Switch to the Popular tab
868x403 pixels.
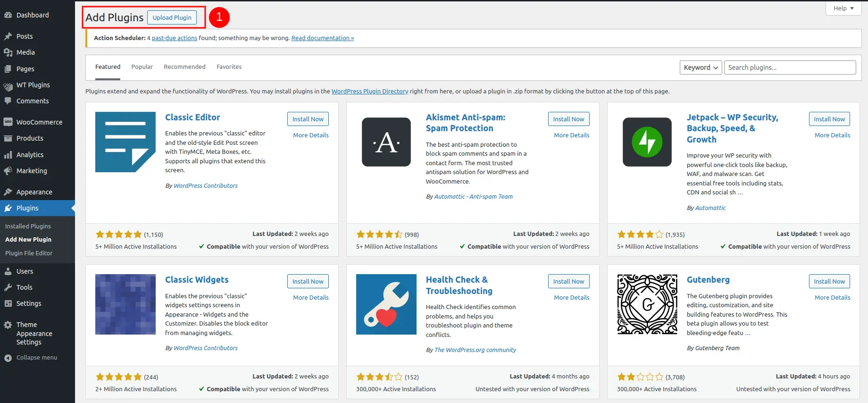pos(142,67)
